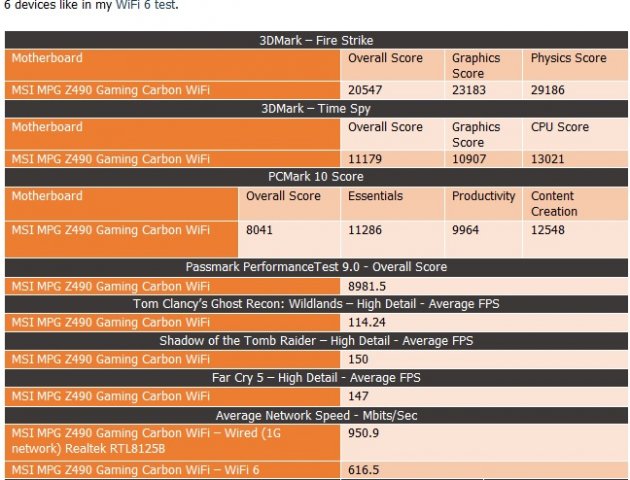630x480 pixels.
Task: Click the MSI motherboard name in Far Cry row
Action: [110, 396]
